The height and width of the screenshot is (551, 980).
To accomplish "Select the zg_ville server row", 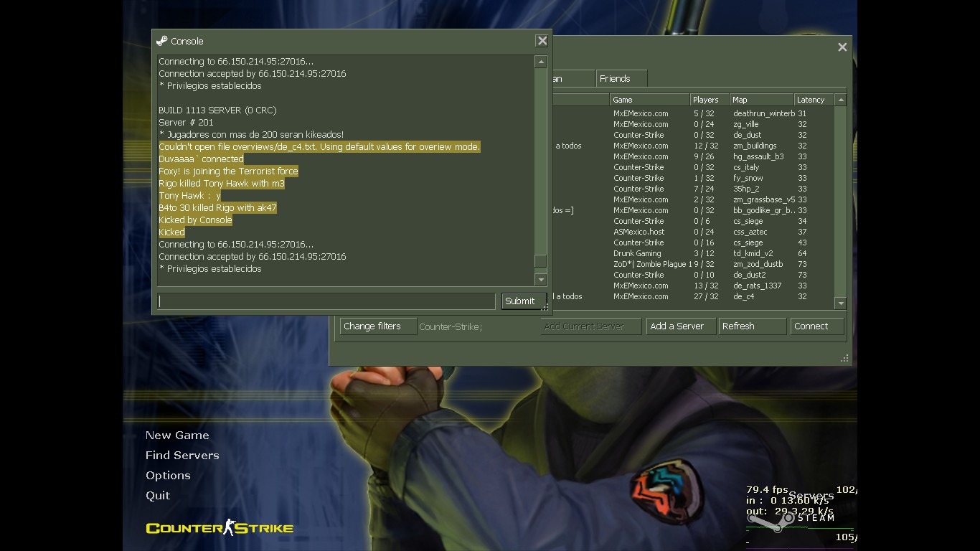I will 692,124.
